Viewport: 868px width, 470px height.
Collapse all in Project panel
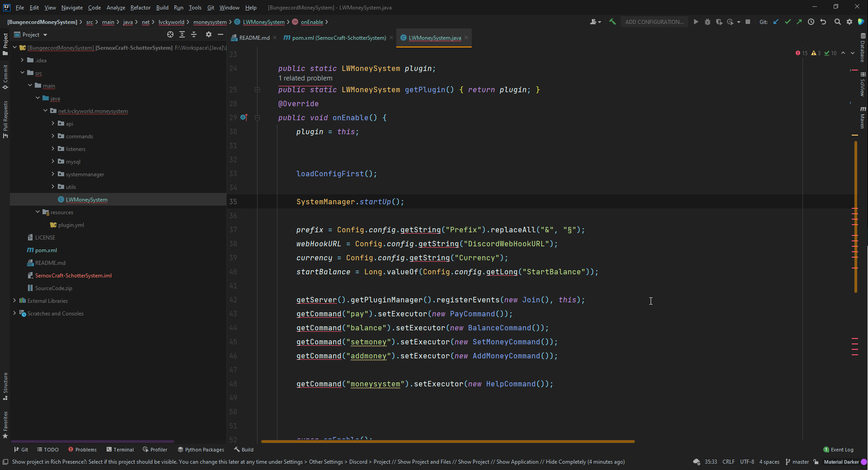[x=194, y=34]
